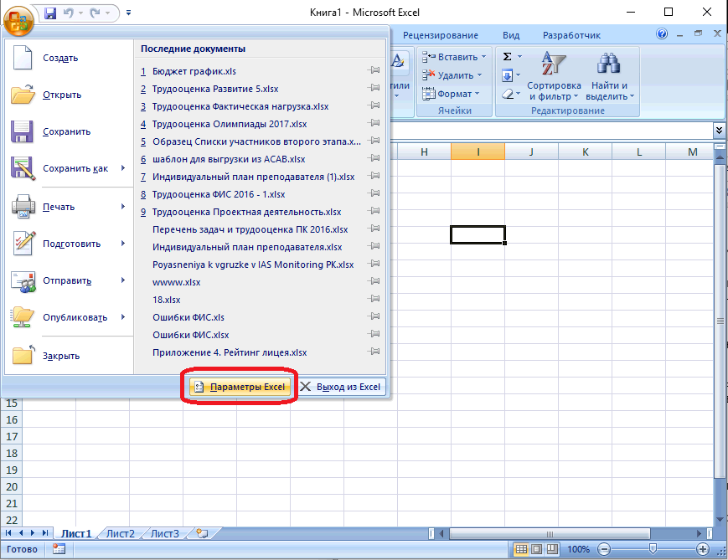
Task: Choose Создать to make a new workbook
Action: tap(70, 58)
